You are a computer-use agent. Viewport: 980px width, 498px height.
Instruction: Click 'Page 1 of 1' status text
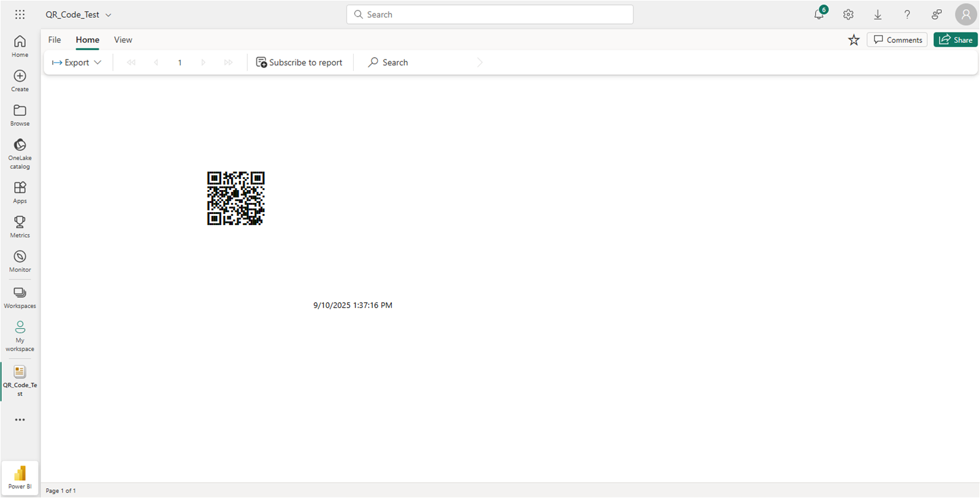(61, 491)
